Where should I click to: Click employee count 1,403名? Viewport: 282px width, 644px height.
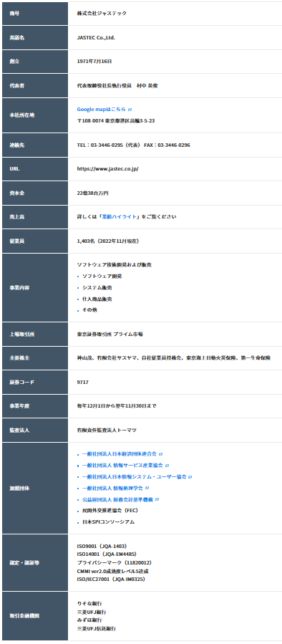108,241
